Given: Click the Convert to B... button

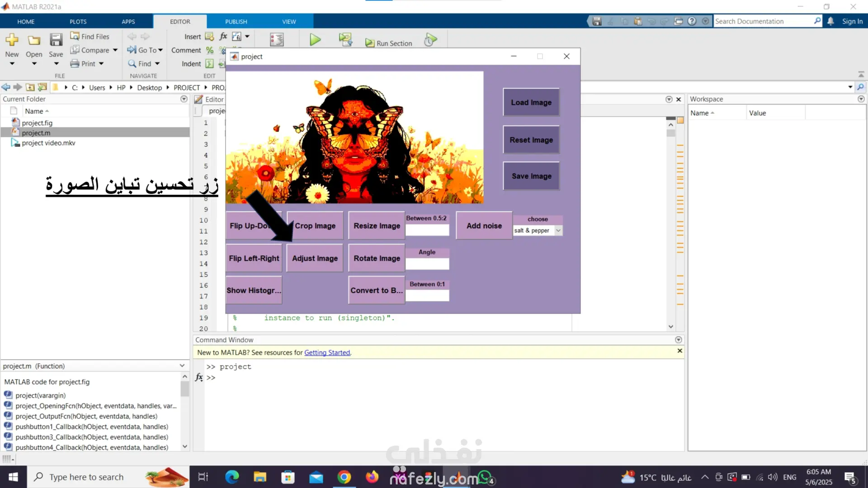Looking at the screenshot, I should coord(377,290).
